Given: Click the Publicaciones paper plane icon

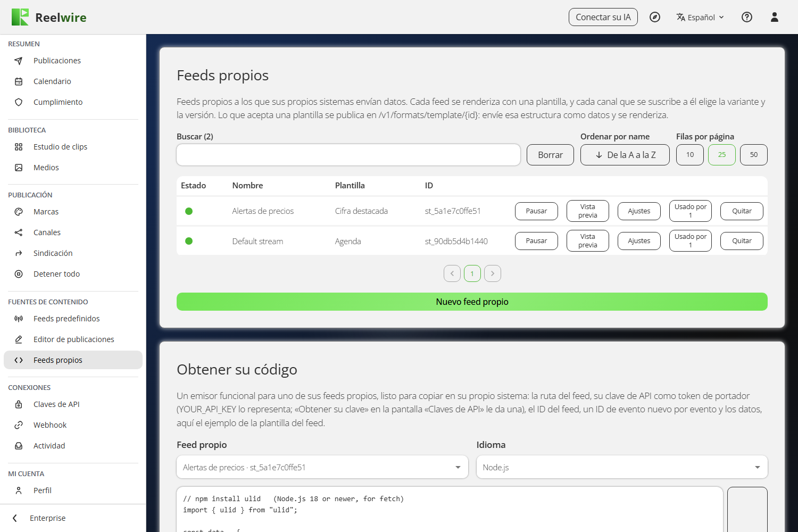Looking at the screenshot, I should click(x=19, y=61).
